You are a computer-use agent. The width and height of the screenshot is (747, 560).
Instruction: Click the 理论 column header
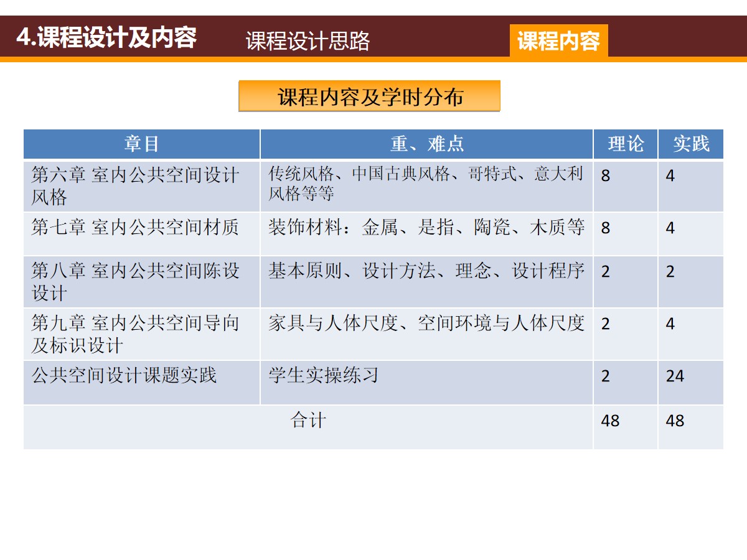point(626,144)
